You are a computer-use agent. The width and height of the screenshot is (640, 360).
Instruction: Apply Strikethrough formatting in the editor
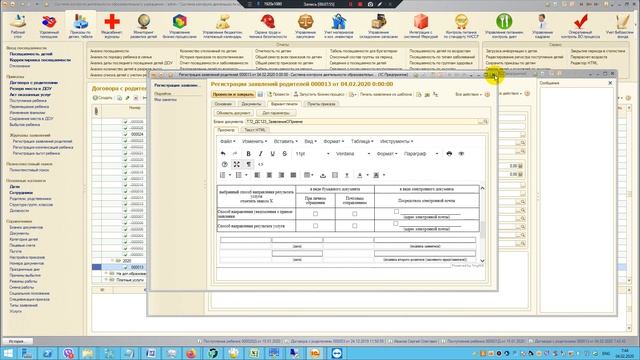(x=285, y=153)
